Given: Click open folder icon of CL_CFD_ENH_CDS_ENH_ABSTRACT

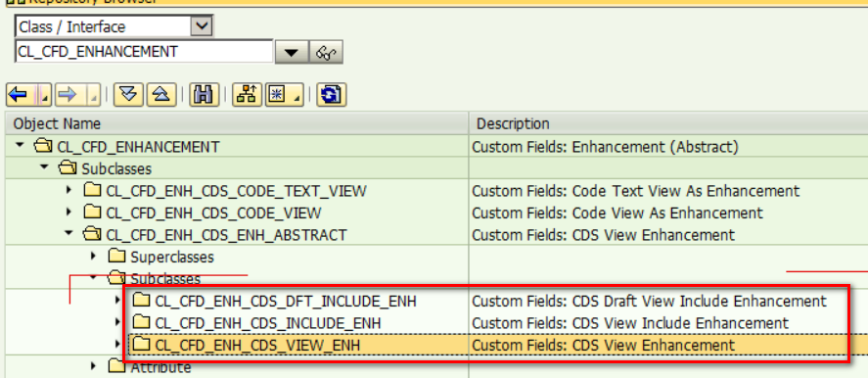Looking at the screenshot, I should 91,234.
